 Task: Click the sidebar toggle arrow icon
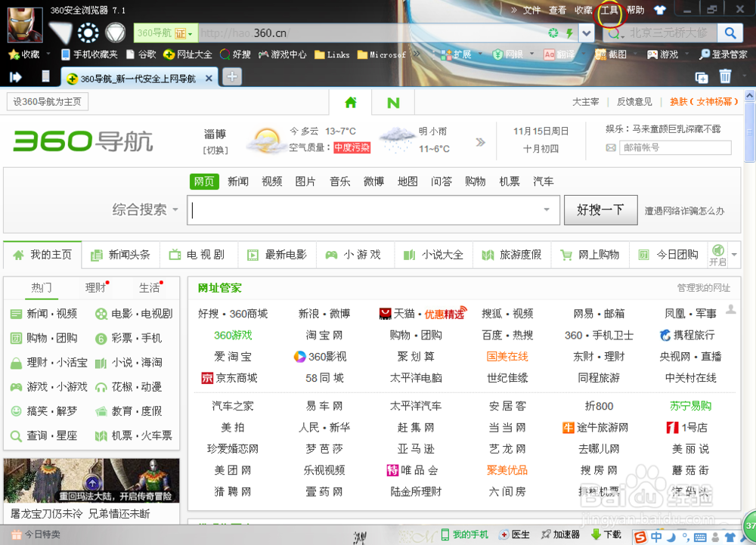pyautogui.click(x=16, y=76)
